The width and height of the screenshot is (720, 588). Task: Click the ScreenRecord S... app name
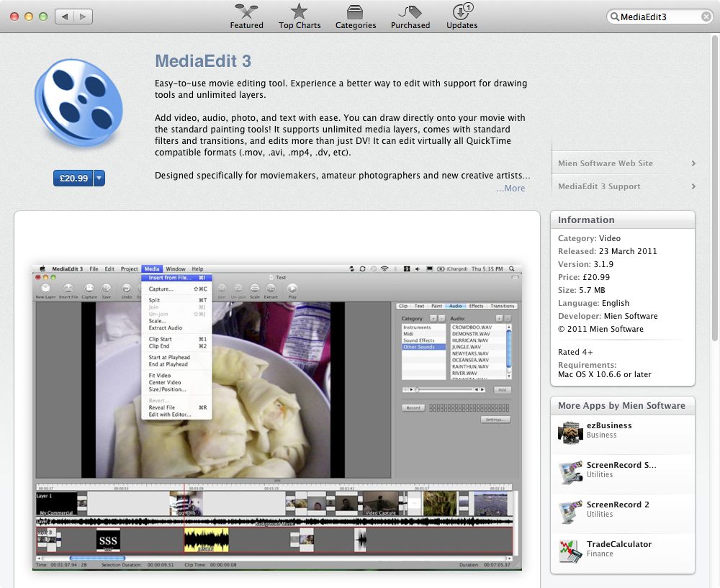pyautogui.click(x=621, y=465)
